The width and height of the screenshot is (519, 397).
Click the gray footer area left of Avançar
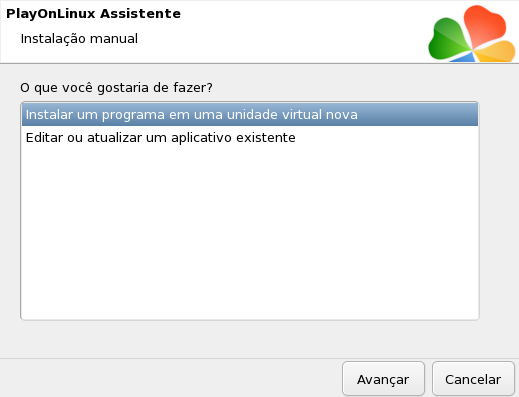(x=170, y=378)
